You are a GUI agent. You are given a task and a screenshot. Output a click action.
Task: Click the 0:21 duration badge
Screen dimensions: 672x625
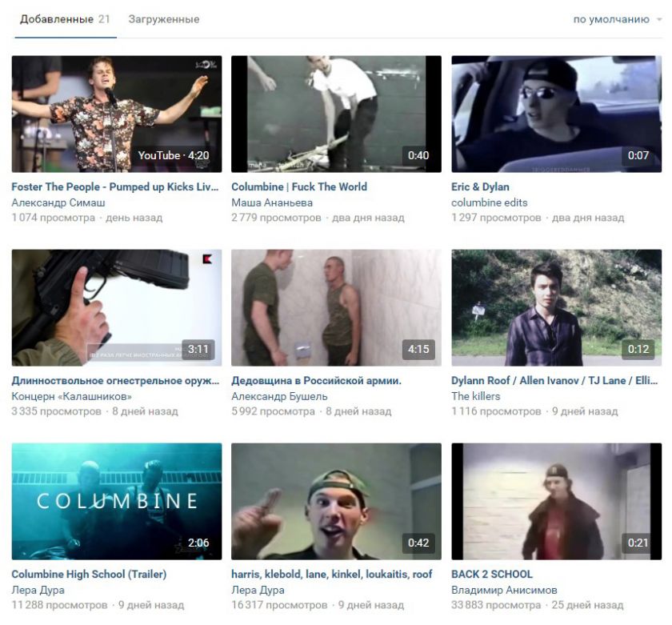[638, 543]
